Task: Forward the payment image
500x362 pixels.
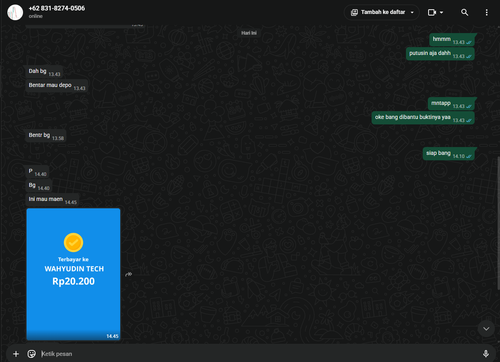Action: pos(128,274)
